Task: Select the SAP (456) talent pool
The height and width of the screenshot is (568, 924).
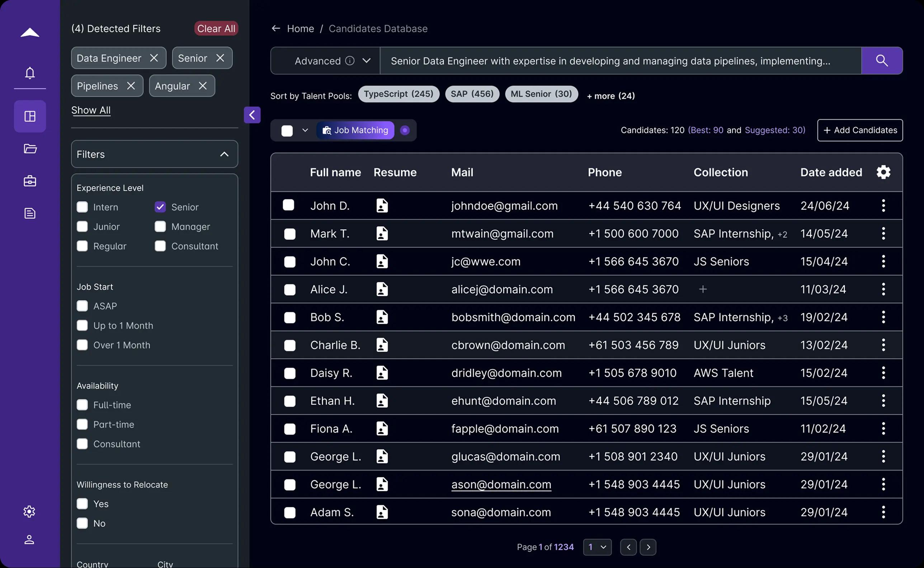Action: [x=472, y=94]
